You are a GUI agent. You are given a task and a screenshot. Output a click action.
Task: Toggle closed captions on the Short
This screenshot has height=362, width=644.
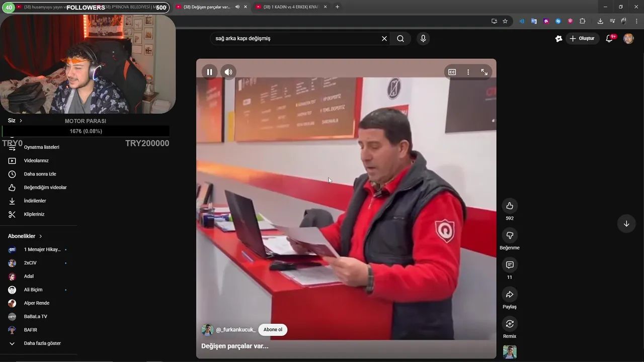pos(452,72)
